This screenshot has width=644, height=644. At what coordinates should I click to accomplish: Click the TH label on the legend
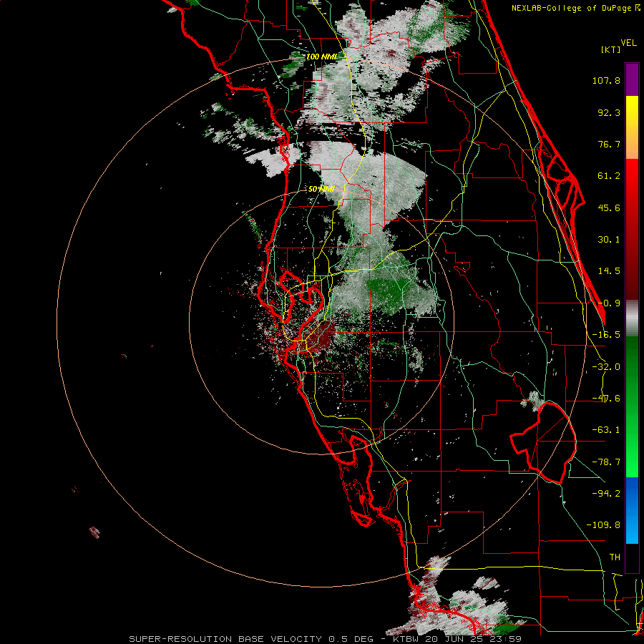615,557
